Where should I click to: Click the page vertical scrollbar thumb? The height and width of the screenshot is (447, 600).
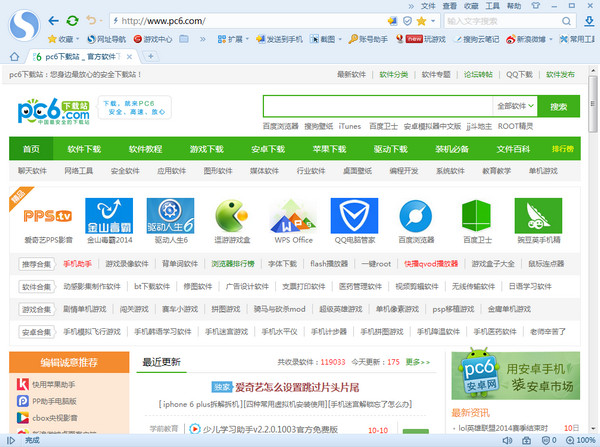click(x=593, y=104)
